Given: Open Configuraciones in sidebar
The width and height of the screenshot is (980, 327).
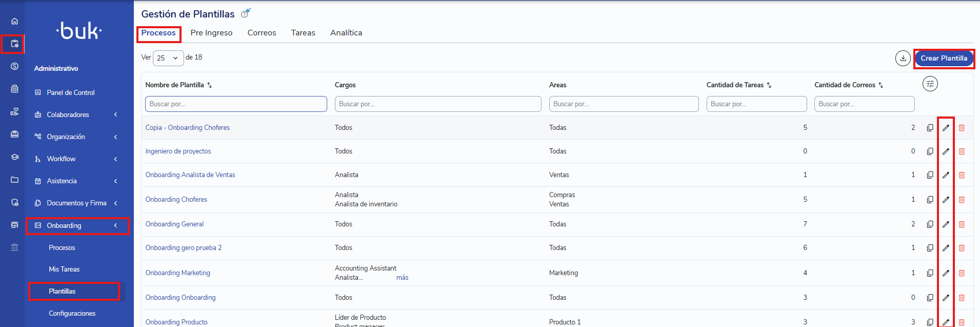Looking at the screenshot, I should (x=72, y=313).
